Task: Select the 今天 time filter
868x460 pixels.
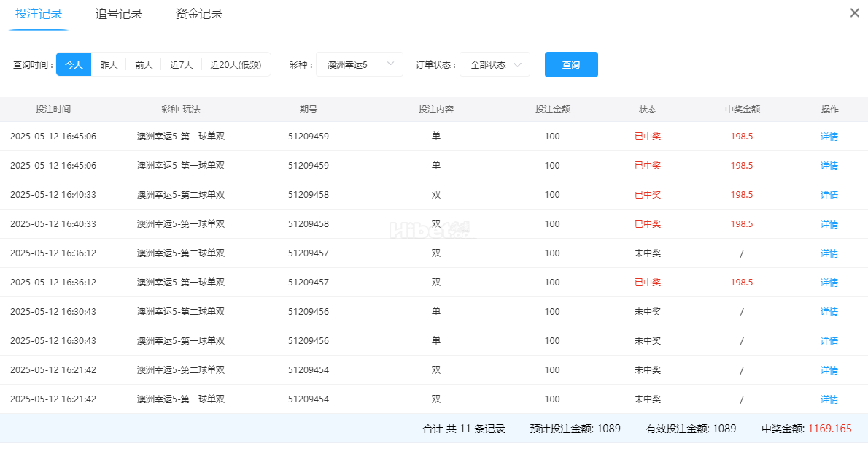Action: tap(74, 64)
